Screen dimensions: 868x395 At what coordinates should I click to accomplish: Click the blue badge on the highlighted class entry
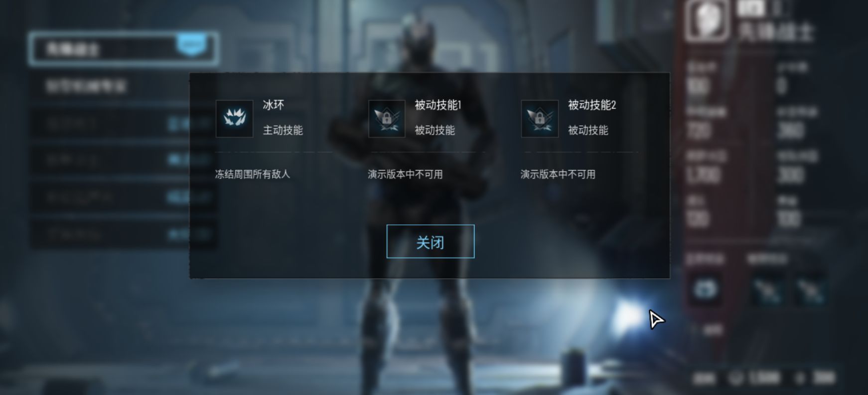pos(192,45)
